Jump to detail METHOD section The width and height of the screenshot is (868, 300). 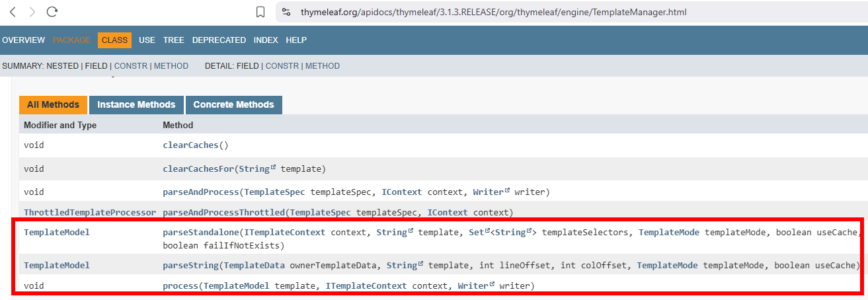click(323, 66)
